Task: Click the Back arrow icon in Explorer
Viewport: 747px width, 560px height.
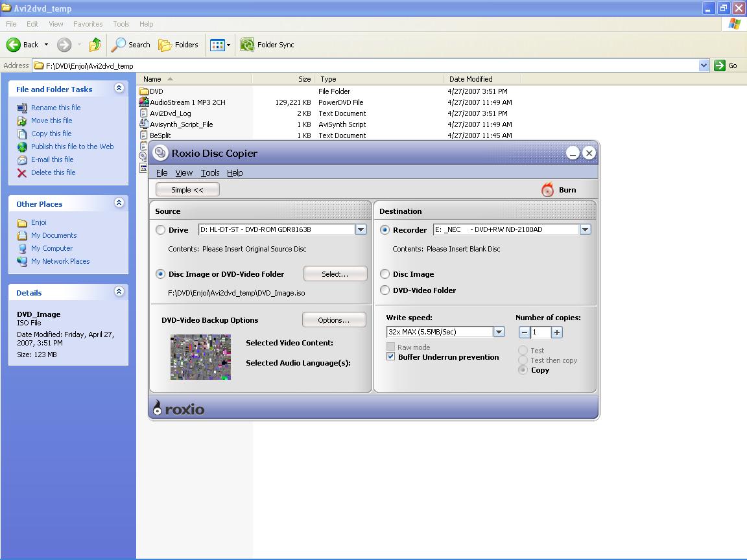Action: click(14, 45)
